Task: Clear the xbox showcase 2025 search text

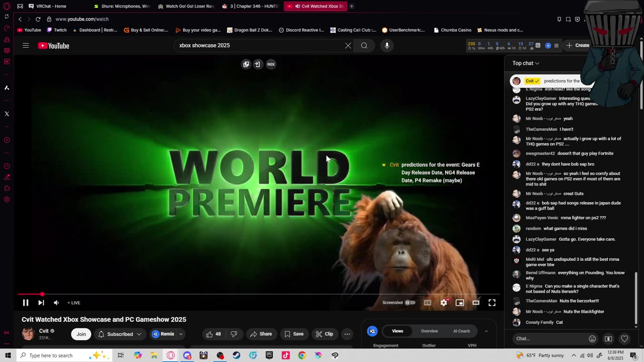Action: 348,46
